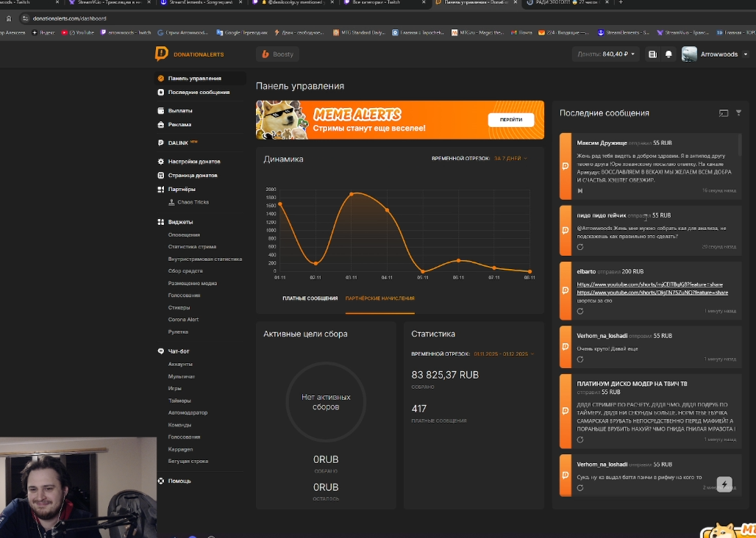Open the Стикеры widget
756x538 pixels.
179,308
